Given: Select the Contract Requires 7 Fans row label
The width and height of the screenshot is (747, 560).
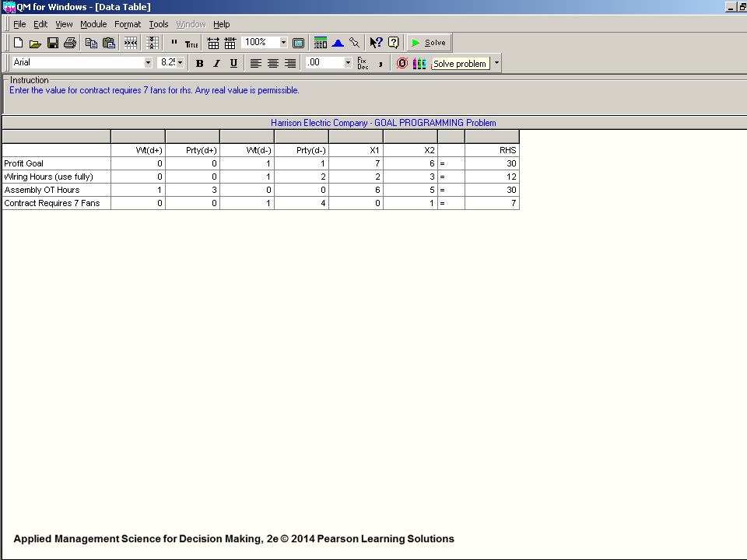Looking at the screenshot, I should (x=56, y=203).
